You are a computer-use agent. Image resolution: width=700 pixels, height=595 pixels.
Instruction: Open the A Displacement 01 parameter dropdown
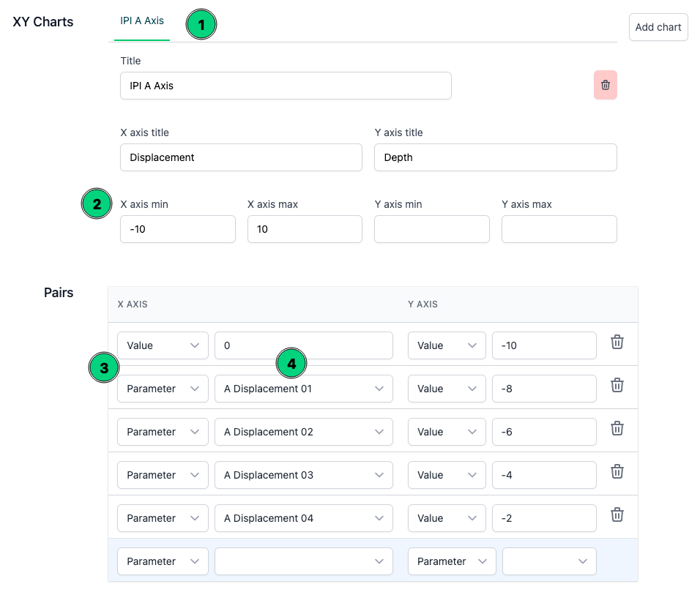303,389
